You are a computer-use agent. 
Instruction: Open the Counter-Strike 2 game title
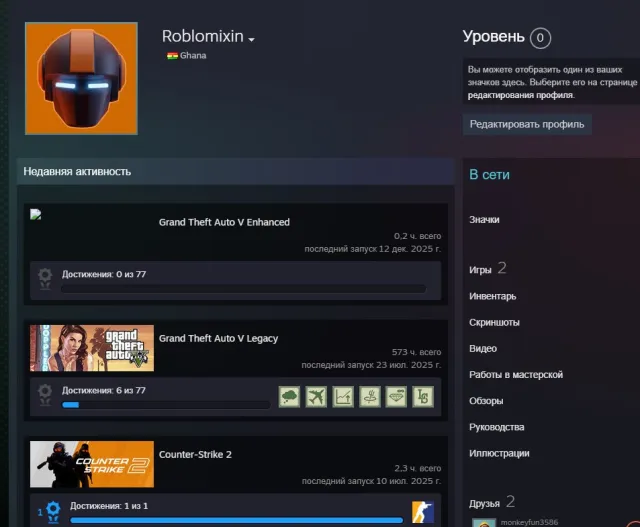(195, 454)
